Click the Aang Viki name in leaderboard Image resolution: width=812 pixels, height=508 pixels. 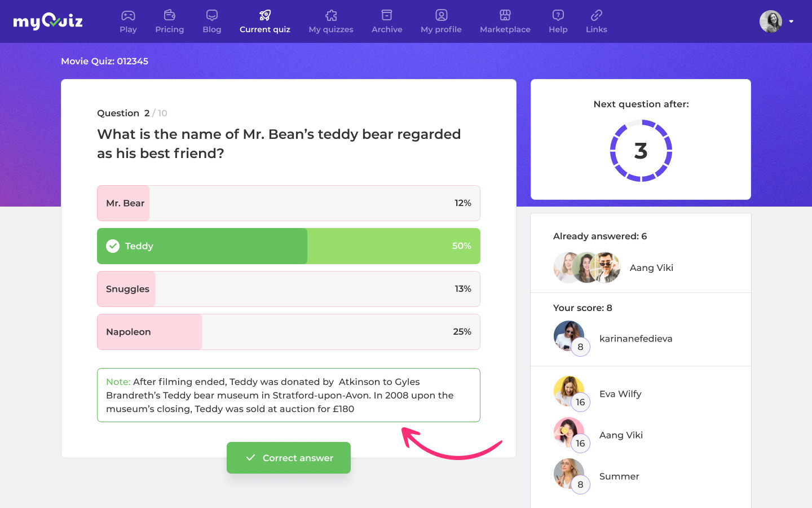[x=621, y=435]
